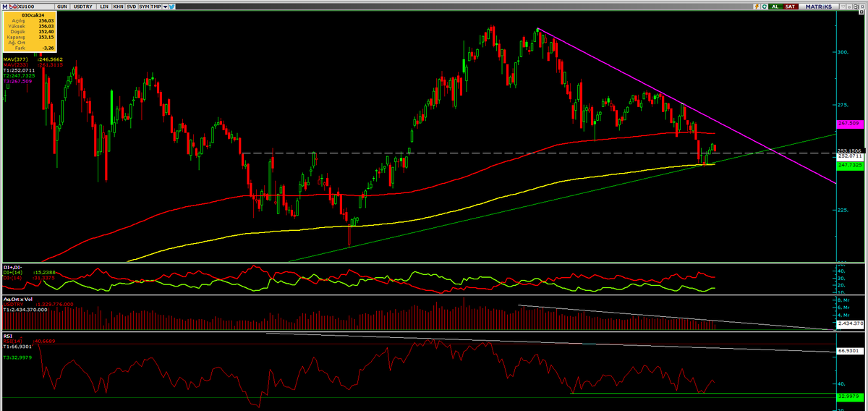Click the T3:267,509 trend label
This screenshot has height=411, width=868.
click(x=17, y=81)
